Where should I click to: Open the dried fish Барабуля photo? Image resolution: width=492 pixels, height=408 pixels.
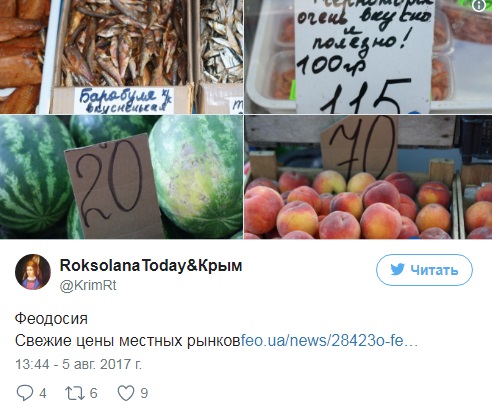121,57
